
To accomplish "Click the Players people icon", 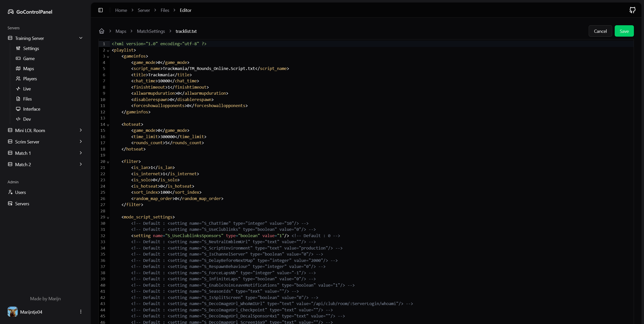I will tap(18, 79).
